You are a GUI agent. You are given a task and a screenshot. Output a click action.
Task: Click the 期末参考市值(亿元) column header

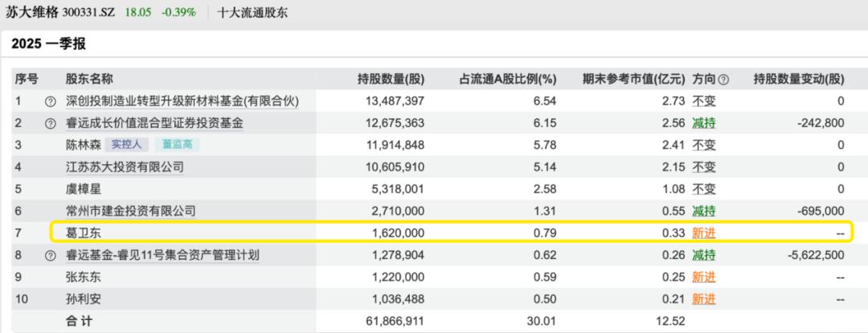(633, 80)
